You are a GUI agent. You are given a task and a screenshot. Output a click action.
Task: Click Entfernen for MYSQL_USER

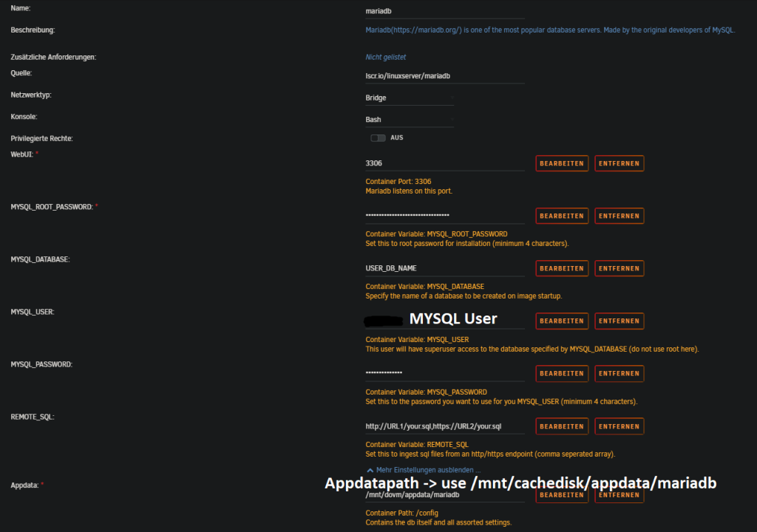point(619,321)
